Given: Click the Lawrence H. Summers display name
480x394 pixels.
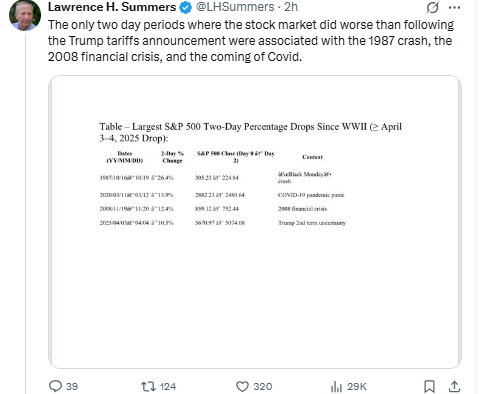Looking at the screenshot, I should point(112,7).
